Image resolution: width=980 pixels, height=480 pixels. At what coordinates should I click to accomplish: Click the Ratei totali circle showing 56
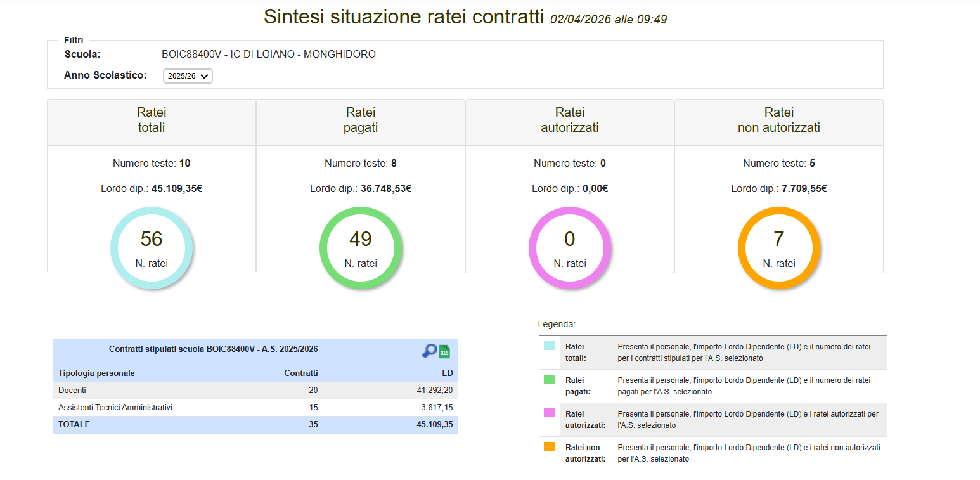click(152, 248)
